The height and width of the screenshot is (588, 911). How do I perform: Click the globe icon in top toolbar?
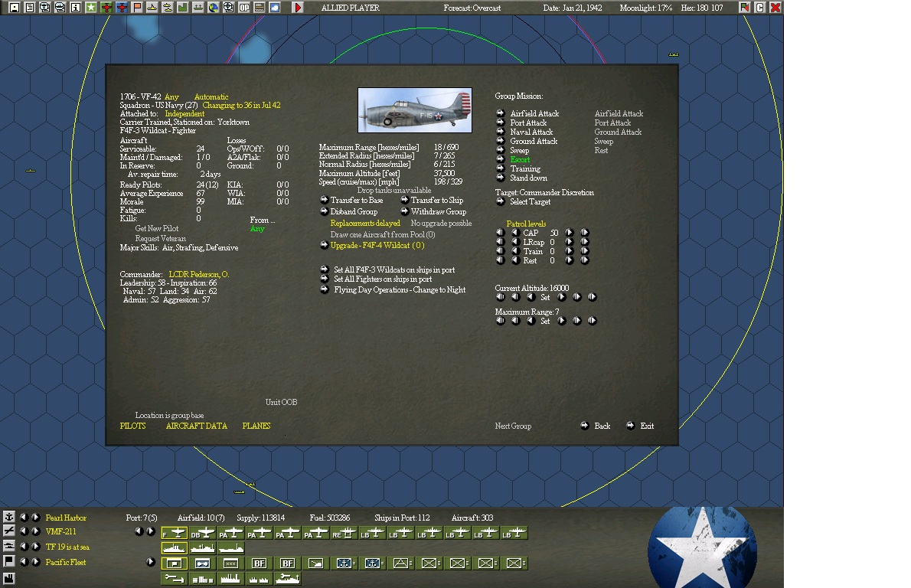[x=214, y=8]
